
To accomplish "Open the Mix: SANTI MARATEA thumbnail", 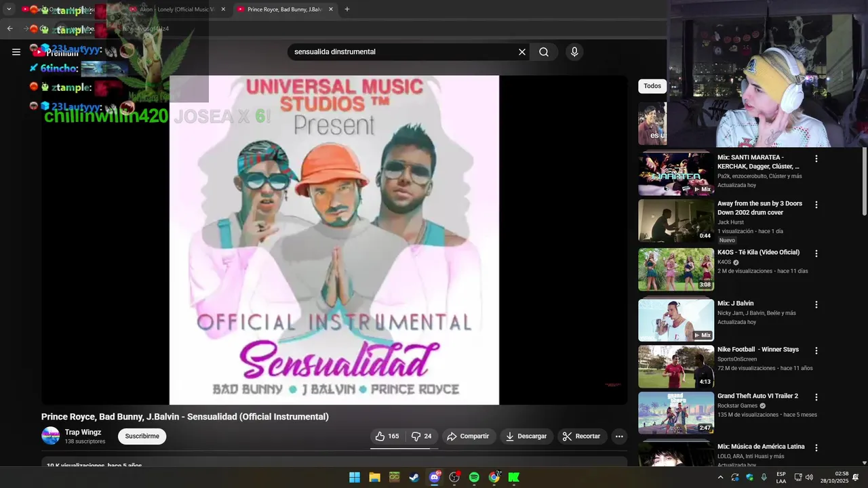I will (676, 174).
